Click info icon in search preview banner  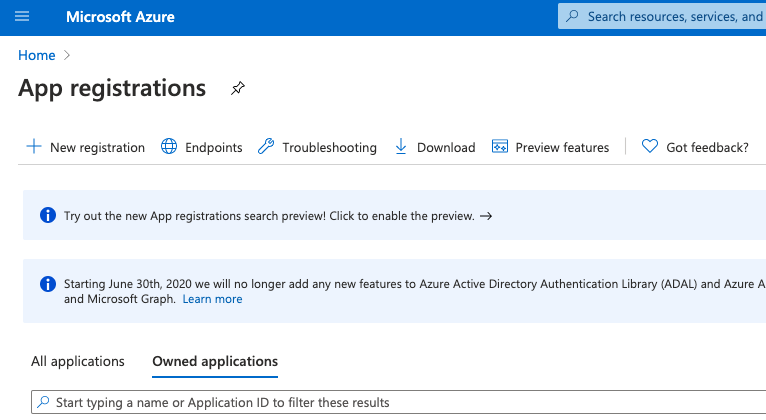[x=48, y=215]
